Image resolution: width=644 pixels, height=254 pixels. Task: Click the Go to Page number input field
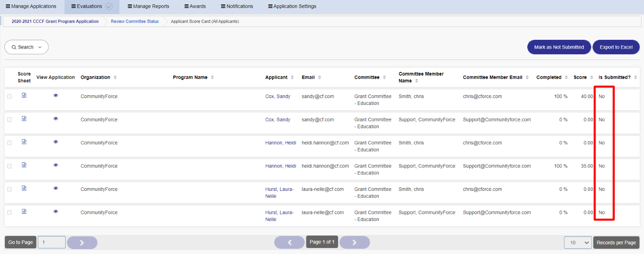pyautogui.click(x=52, y=242)
